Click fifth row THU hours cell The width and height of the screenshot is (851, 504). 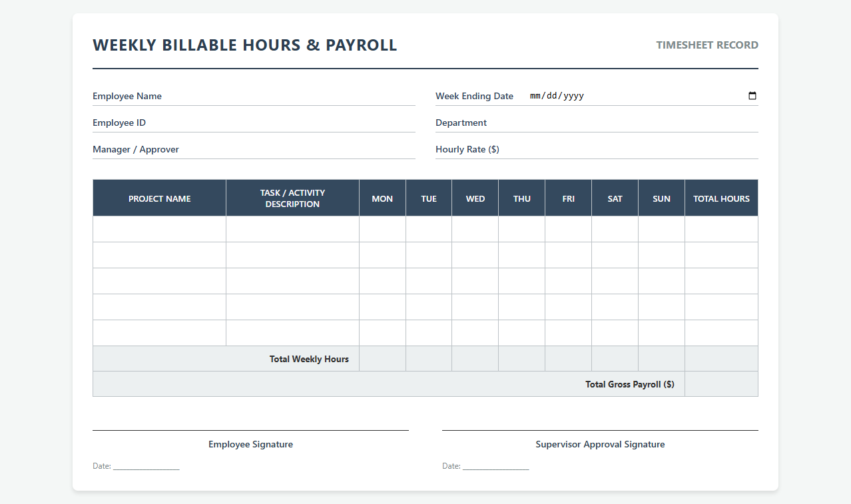pos(522,333)
